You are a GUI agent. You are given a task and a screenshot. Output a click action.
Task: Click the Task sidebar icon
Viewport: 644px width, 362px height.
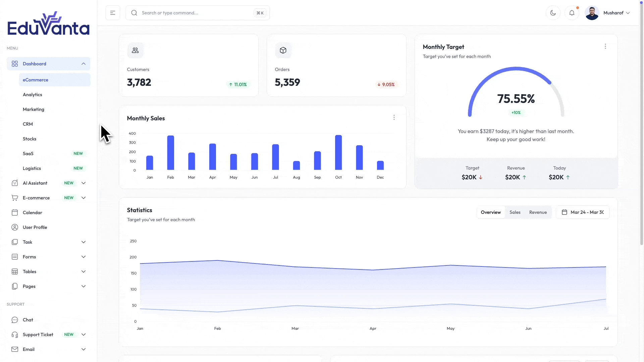15,242
